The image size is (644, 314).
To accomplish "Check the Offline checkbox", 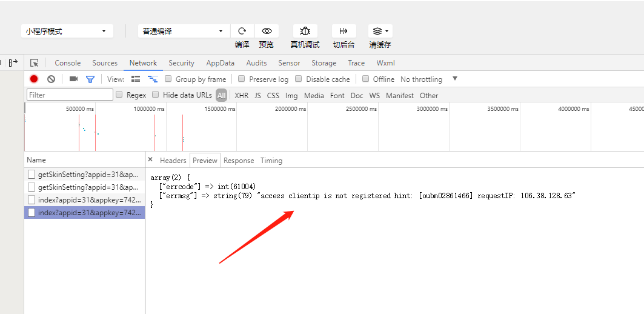I will (x=365, y=79).
